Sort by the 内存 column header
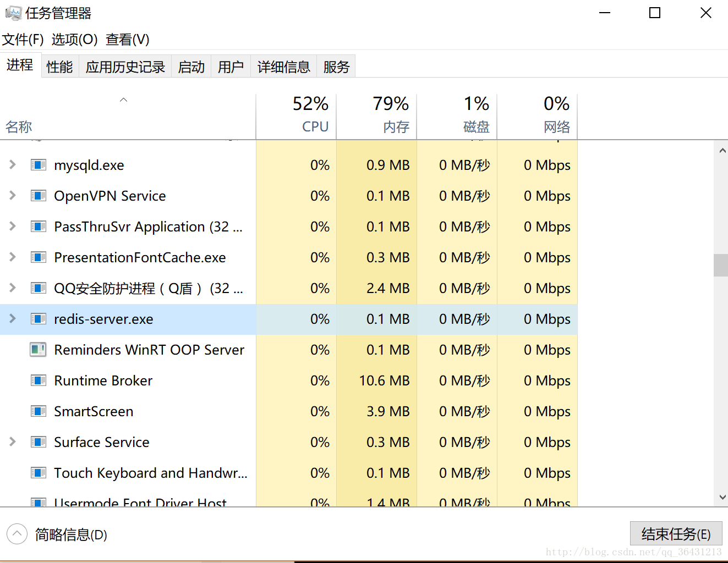The height and width of the screenshot is (563, 728). (376, 117)
